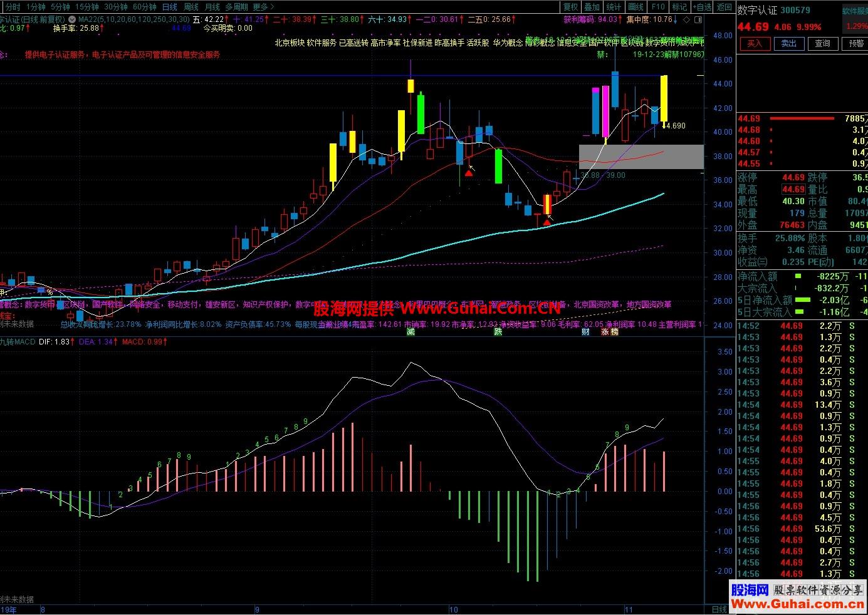
Task: Click the red up-arrow marker near 34 price low
Action: pos(547,222)
